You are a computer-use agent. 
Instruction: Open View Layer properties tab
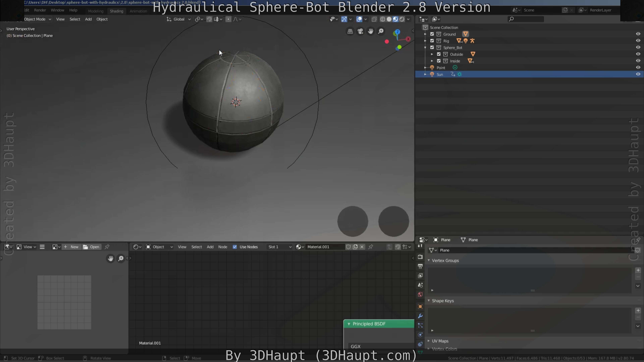click(420, 276)
